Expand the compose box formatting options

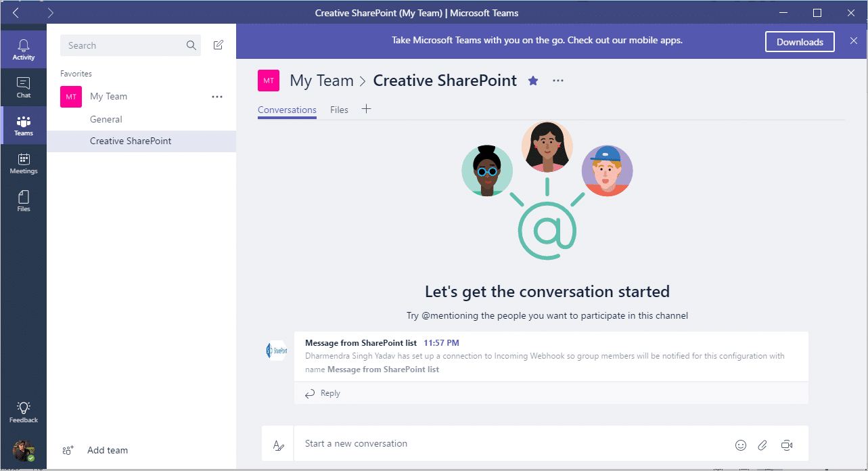tap(278, 445)
